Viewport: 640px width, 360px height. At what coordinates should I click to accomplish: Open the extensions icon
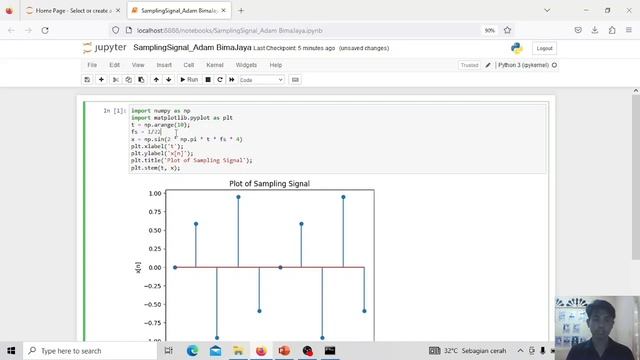coord(612,30)
